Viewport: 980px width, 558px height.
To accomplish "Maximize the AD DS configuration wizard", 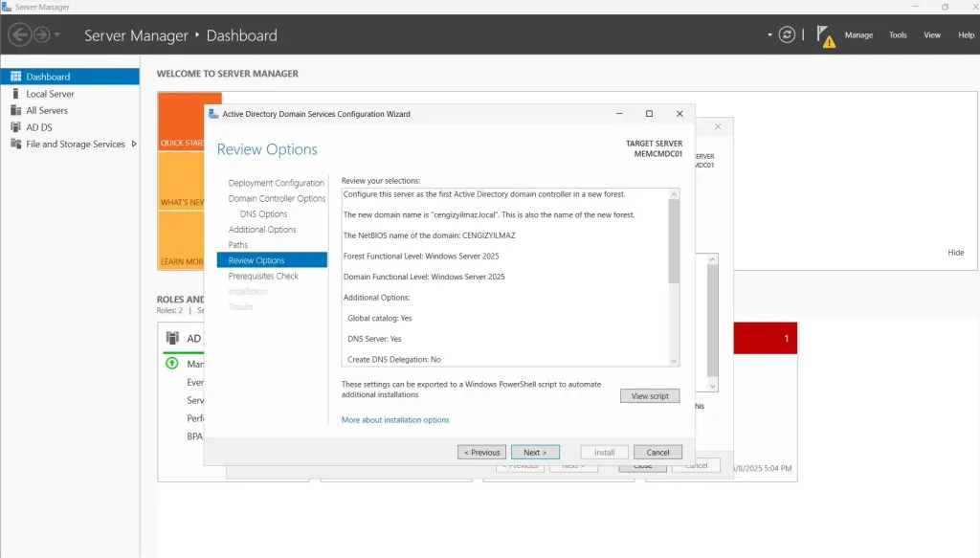I will [649, 114].
